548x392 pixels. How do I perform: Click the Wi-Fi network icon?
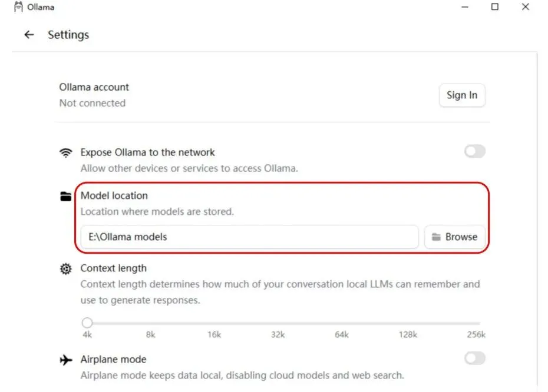pos(66,153)
